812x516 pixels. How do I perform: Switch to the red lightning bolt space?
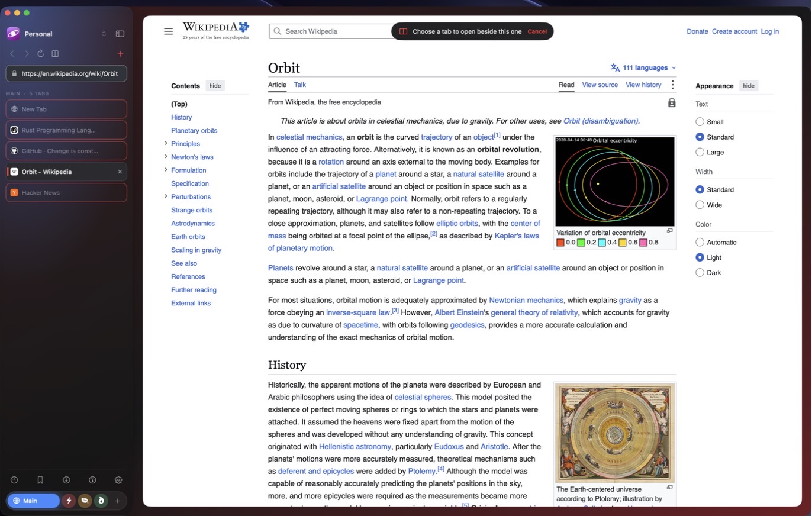[69, 501]
